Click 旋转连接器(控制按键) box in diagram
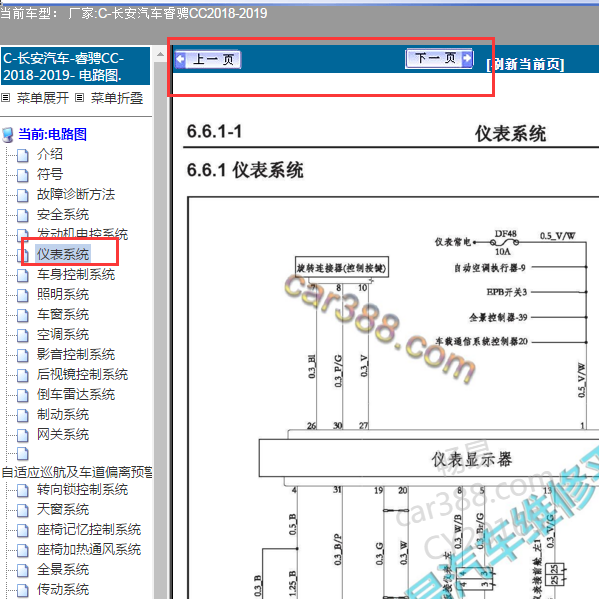599x599 pixels. click(x=342, y=267)
